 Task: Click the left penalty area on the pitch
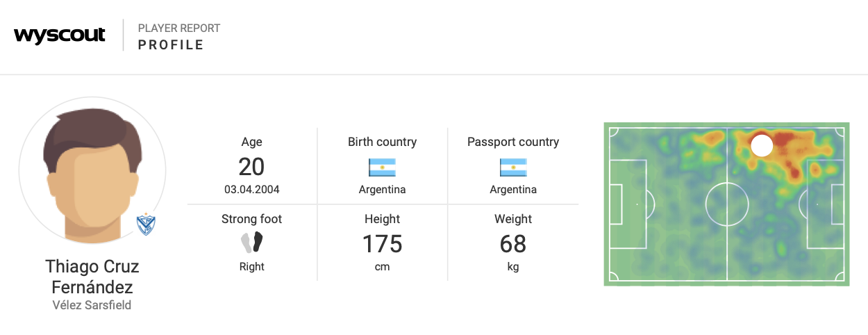pyautogui.click(x=628, y=204)
